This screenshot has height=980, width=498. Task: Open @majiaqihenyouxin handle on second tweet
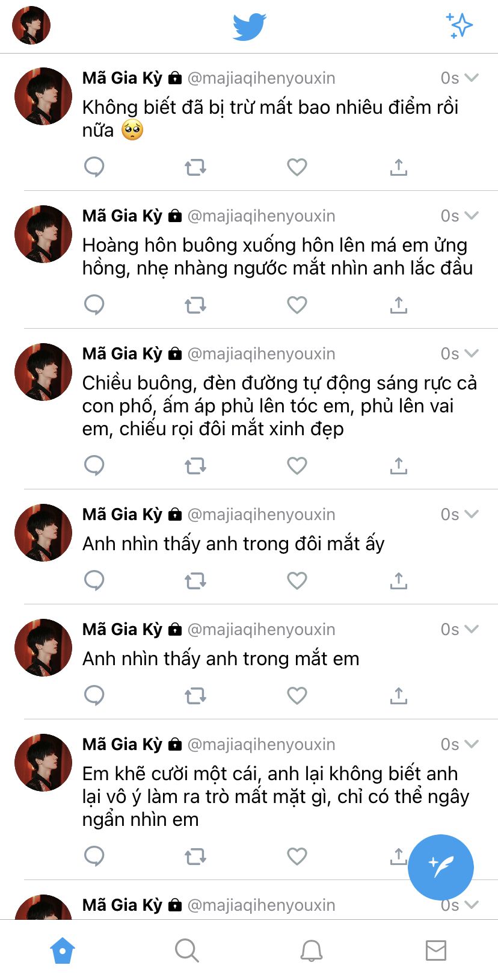coord(262,216)
